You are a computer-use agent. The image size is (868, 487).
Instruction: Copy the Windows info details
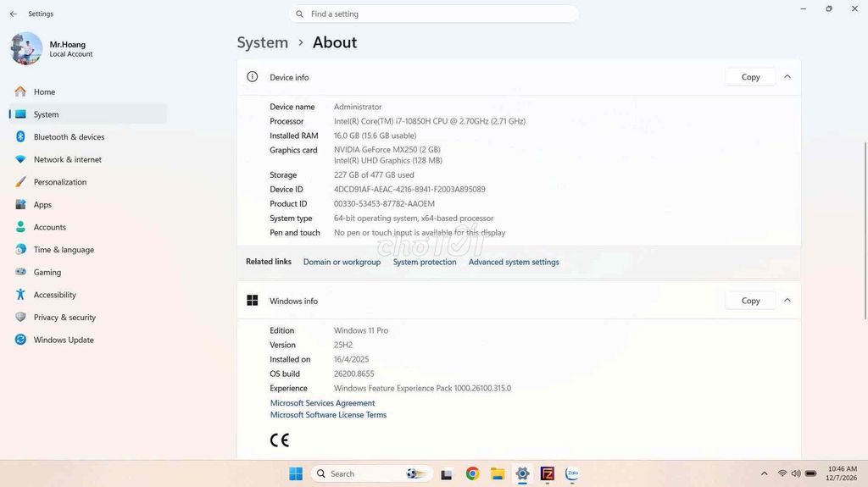click(x=750, y=301)
